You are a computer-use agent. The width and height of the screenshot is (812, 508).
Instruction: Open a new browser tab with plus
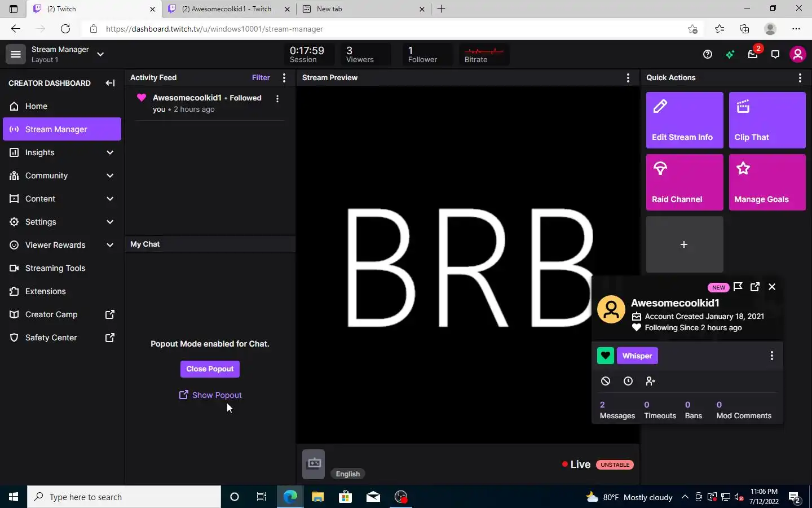pyautogui.click(x=442, y=9)
